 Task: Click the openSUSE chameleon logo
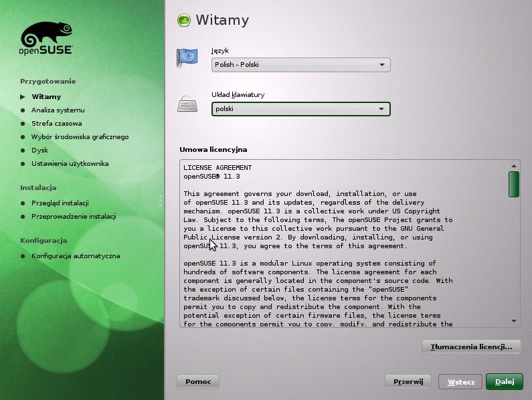46,38
